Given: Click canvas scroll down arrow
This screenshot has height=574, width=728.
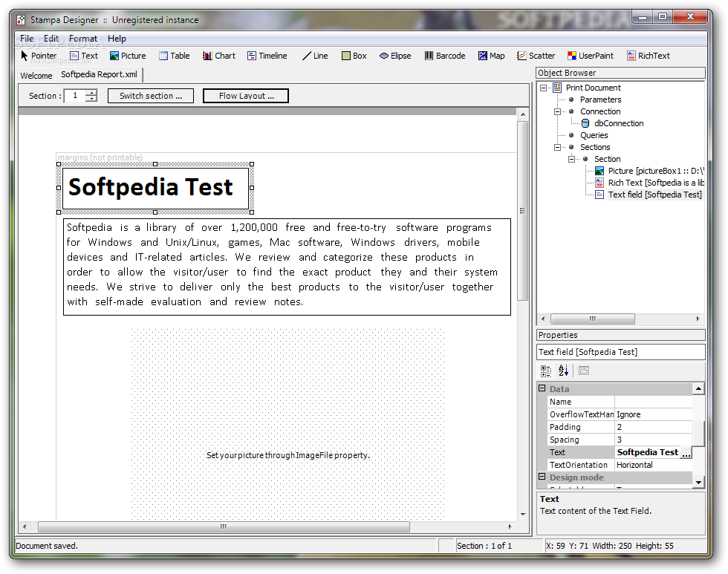Looking at the screenshot, I should tap(523, 514).
